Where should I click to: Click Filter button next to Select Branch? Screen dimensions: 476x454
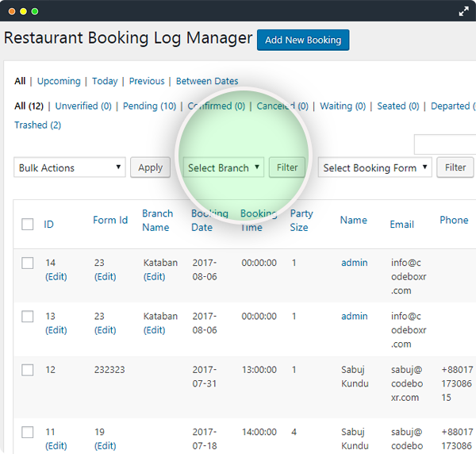pos(287,167)
